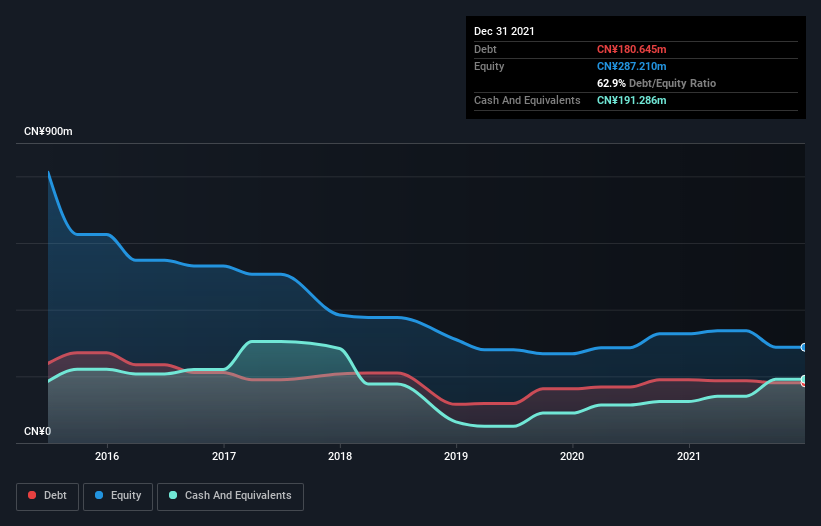Click the tooltip Equity row label
821x526 pixels.
[489, 66]
